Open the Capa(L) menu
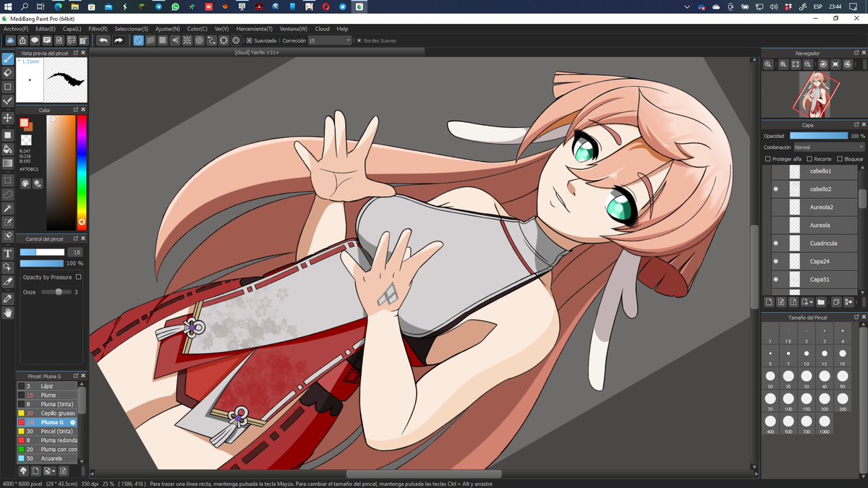 tap(72, 29)
